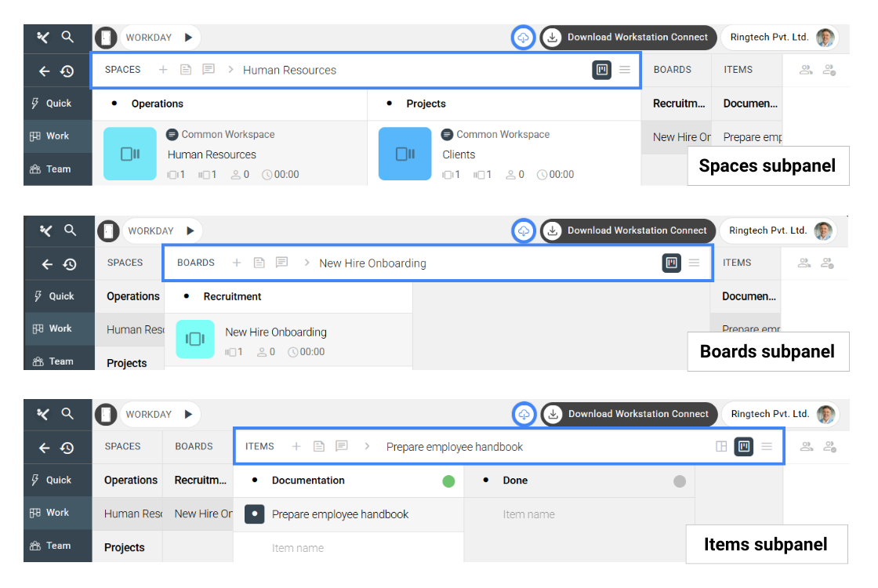Image resolution: width=878 pixels, height=588 pixels.
Task: Toggle kanban view in Human Resources spaces header
Action: pyautogui.click(x=601, y=70)
